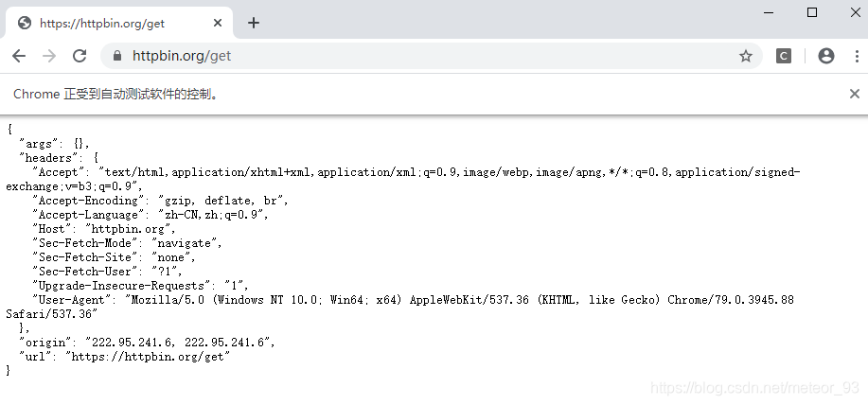Image resolution: width=868 pixels, height=405 pixels.
Task: Dismiss the automated test software infobar
Action: [854, 94]
